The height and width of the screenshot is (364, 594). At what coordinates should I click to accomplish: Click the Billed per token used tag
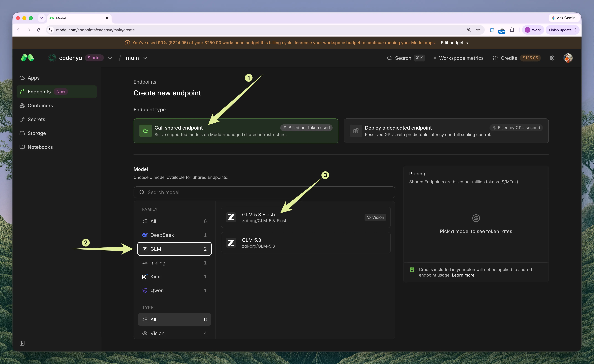click(x=306, y=128)
